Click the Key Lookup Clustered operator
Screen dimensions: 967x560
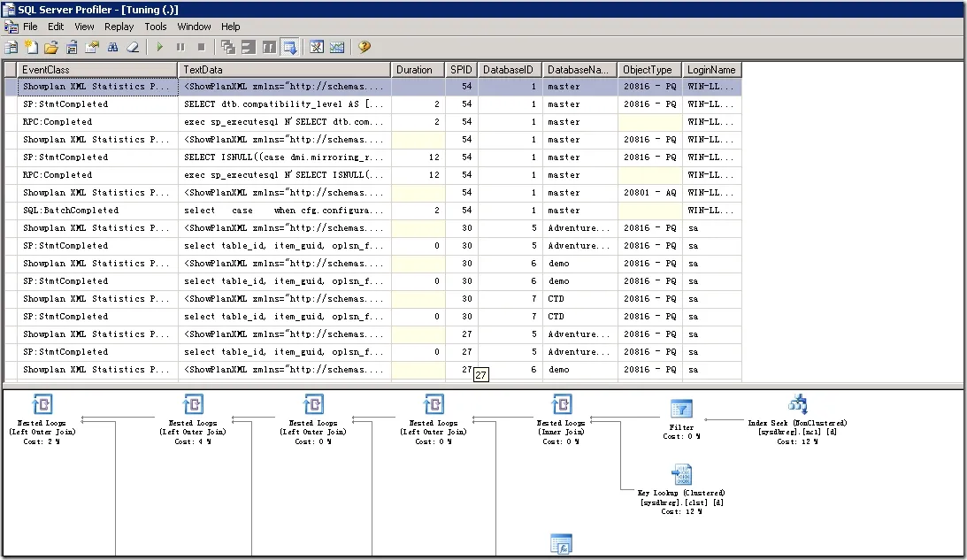[681, 489]
